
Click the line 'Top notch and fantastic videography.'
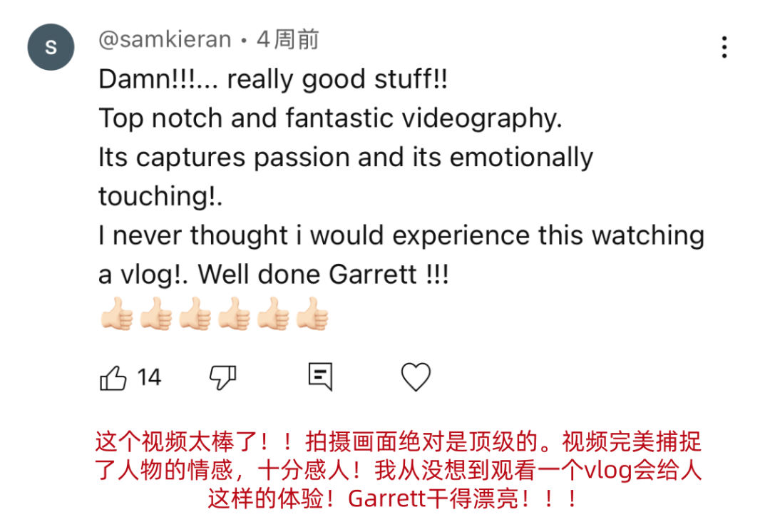pyautogui.click(x=330, y=119)
